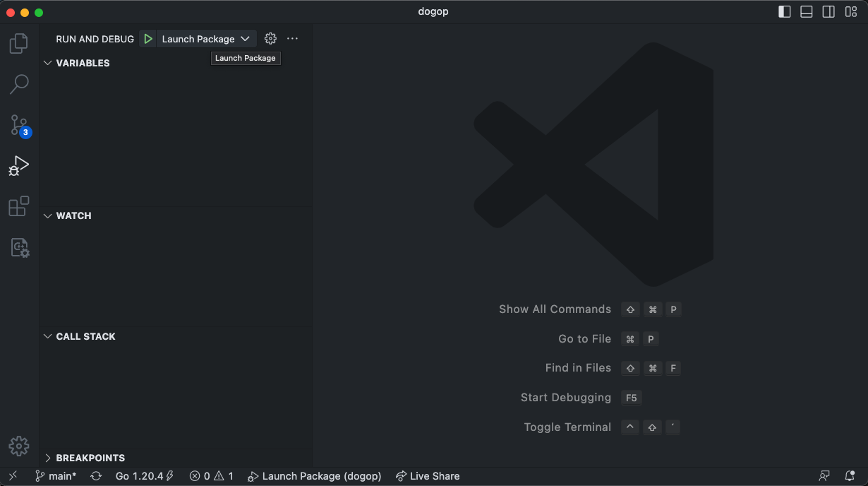This screenshot has width=868, height=486.
Task: Open Problems count with errors and warnings
Action: tap(212, 476)
